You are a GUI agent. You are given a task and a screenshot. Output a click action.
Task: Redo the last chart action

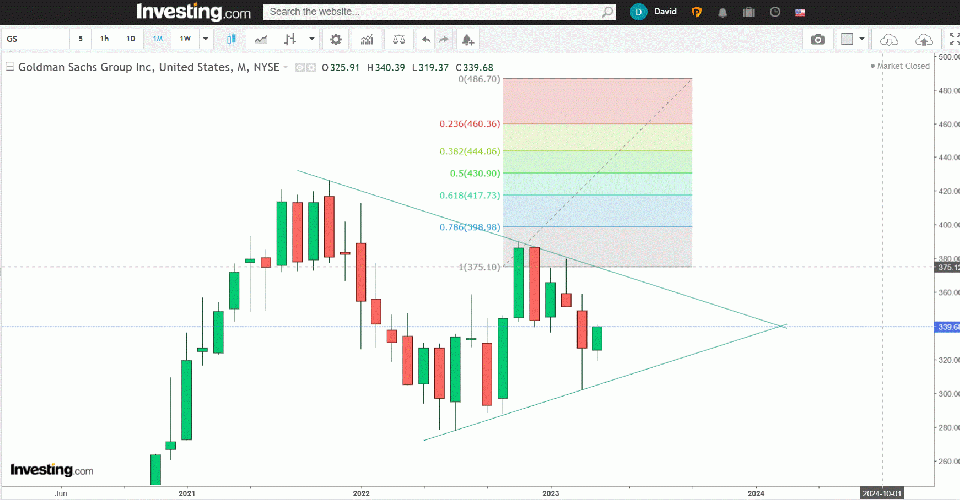point(444,39)
